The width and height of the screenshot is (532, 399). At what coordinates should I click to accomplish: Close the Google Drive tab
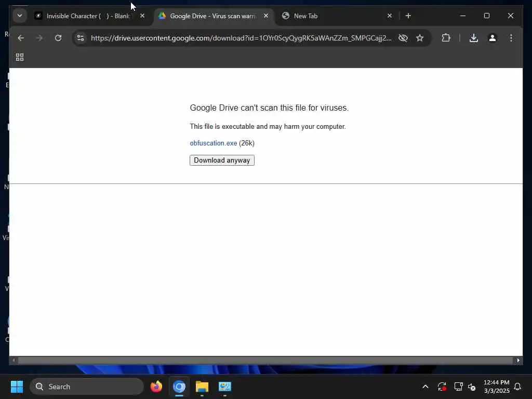(266, 16)
